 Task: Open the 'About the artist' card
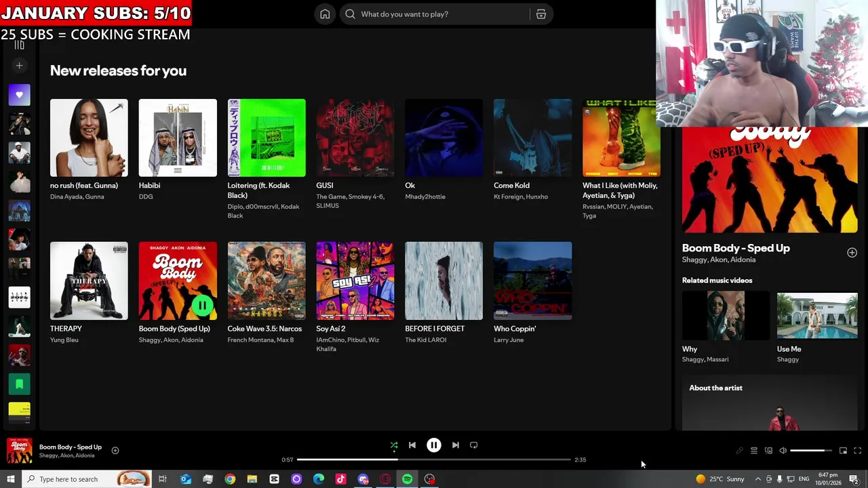pos(770,403)
